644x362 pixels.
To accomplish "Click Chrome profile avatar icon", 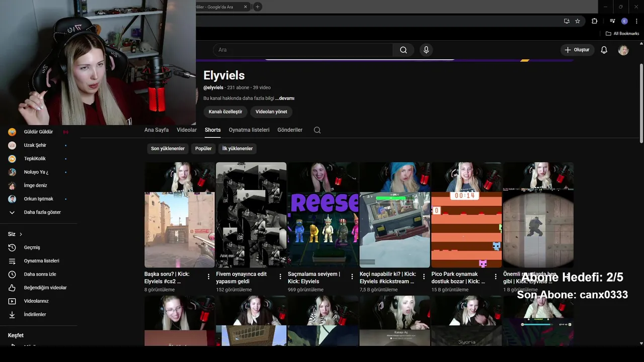I will [x=624, y=21].
